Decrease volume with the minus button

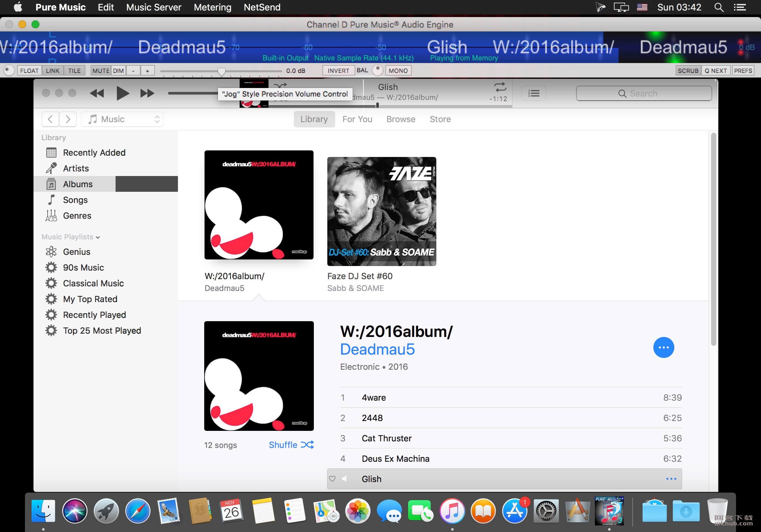133,71
